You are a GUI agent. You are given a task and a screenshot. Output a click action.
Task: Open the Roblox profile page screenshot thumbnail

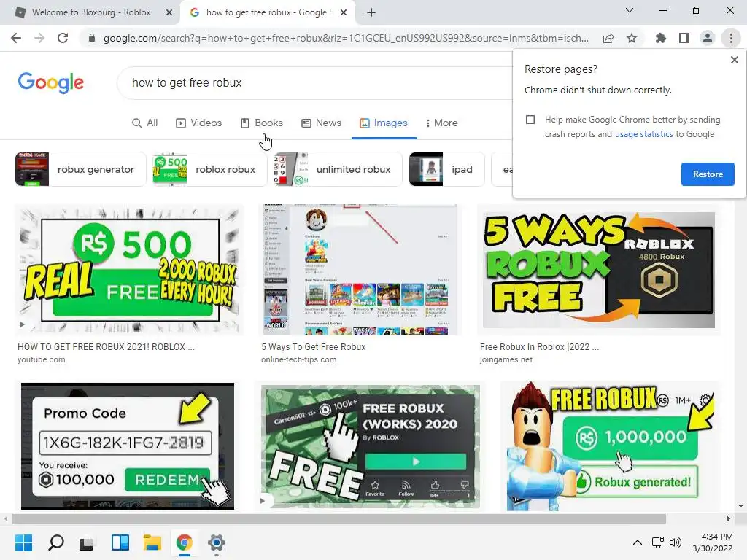click(360, 270)
